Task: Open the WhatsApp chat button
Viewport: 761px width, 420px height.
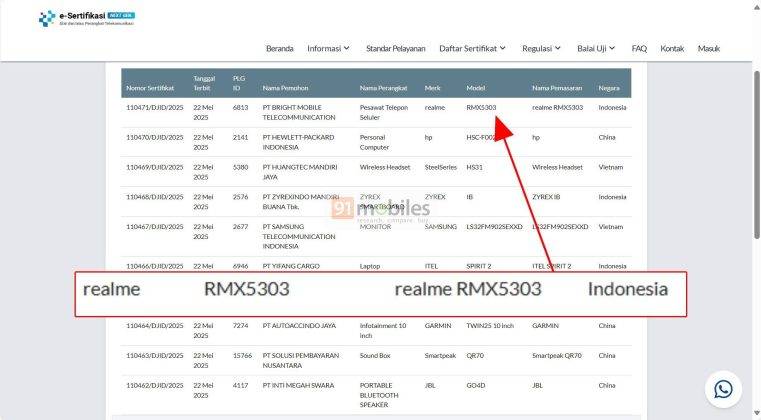Action: click(x=723, y=389)
